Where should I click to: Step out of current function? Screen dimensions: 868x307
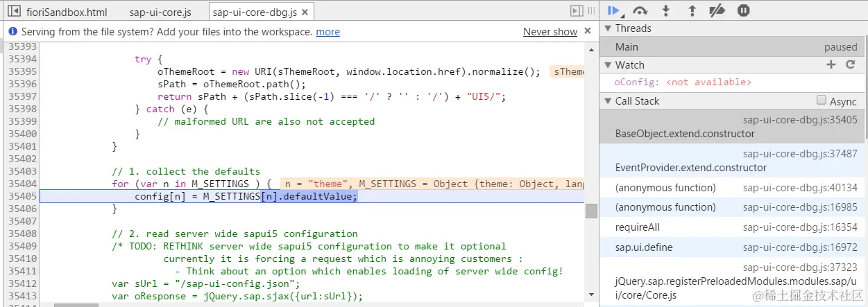click(x=692, y=10)
